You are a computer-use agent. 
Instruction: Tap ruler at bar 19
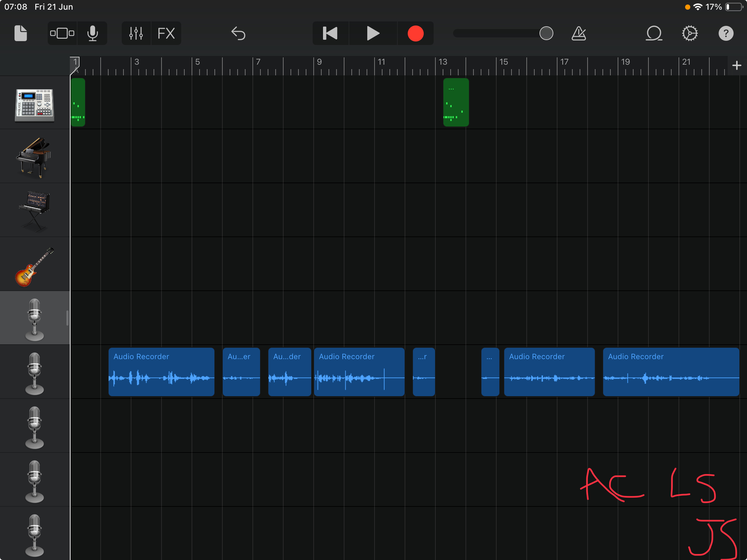625,62
